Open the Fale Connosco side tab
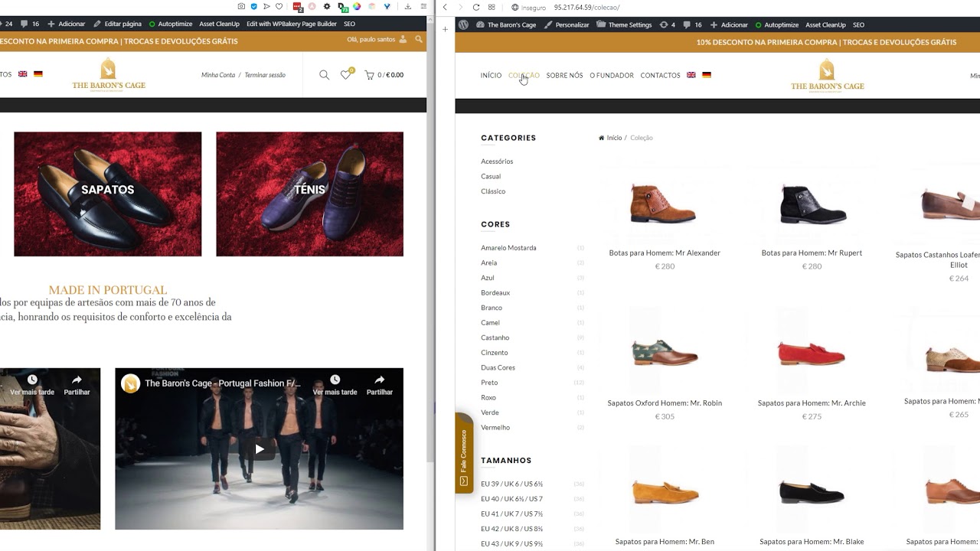 click(x=463, y=453)
